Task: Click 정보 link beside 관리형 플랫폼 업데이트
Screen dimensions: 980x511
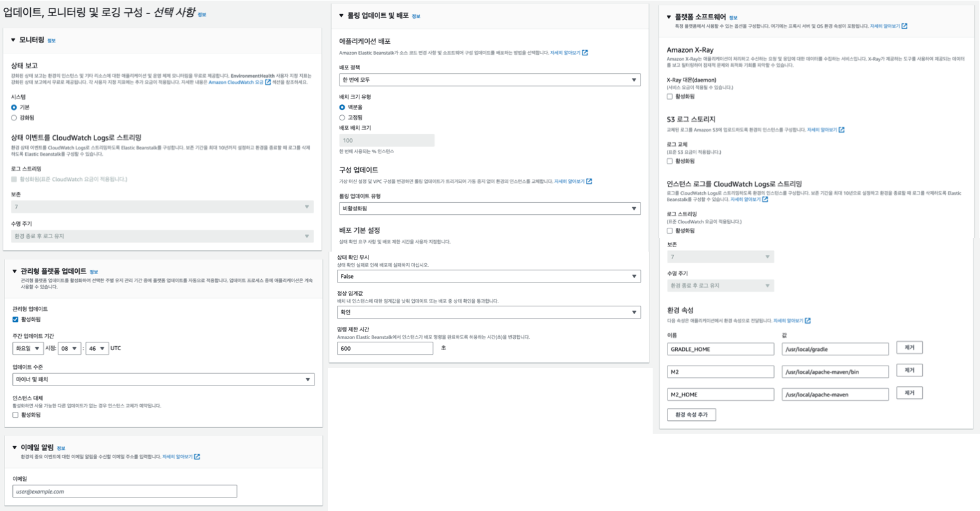Action: 94,272
